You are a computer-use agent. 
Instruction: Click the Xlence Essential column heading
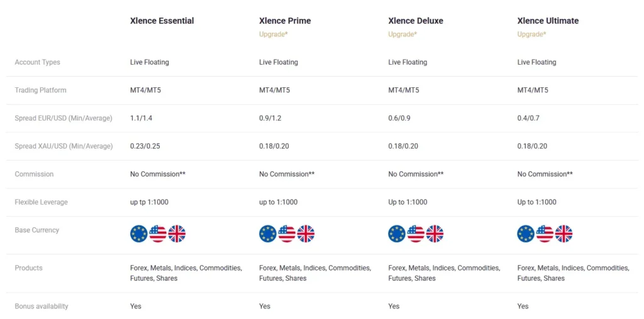click(162, 21)
